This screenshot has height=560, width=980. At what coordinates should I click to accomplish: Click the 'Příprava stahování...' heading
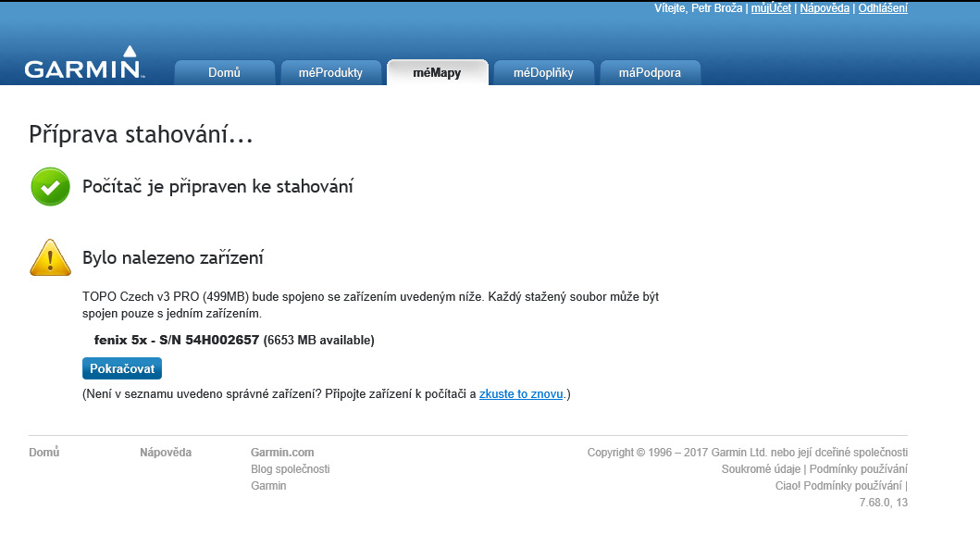141,134
